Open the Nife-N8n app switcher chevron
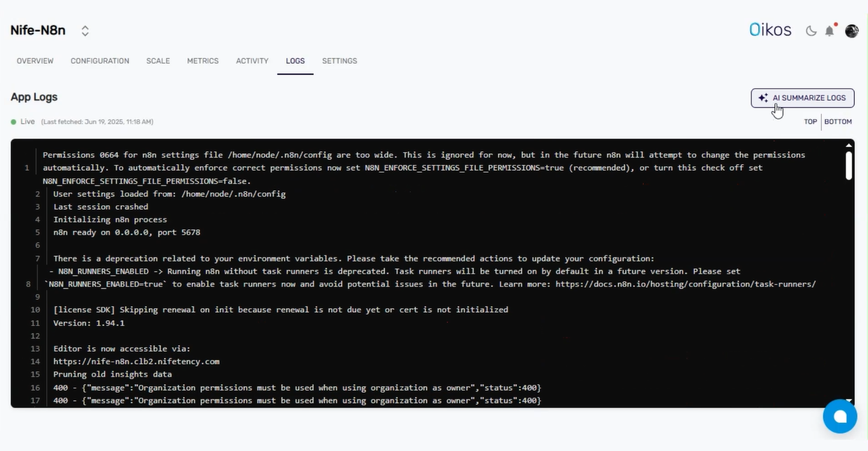 (84, 30)
